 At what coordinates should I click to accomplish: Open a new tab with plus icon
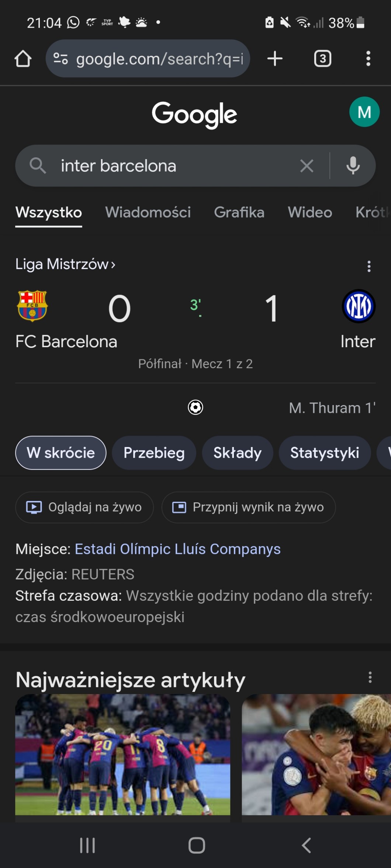tap(275, 59)
